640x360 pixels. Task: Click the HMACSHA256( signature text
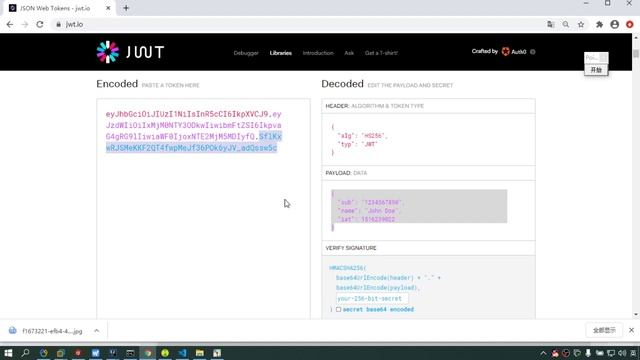click(348, 268)
